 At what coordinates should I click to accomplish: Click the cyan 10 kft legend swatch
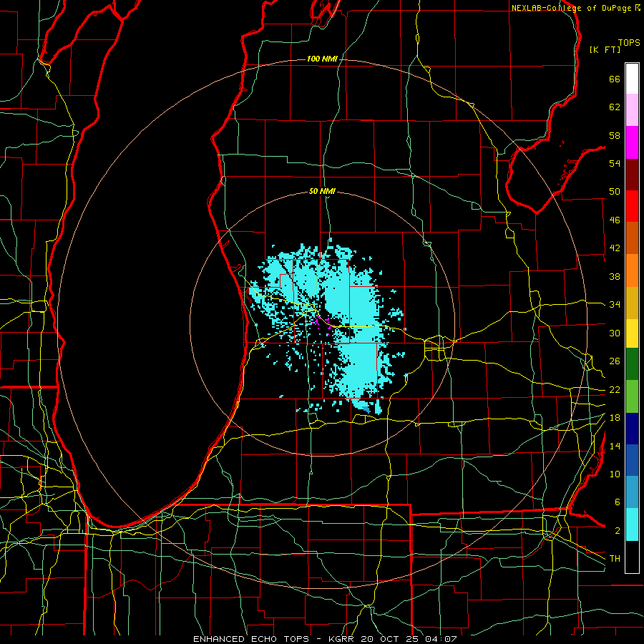[x=632, y=525]
